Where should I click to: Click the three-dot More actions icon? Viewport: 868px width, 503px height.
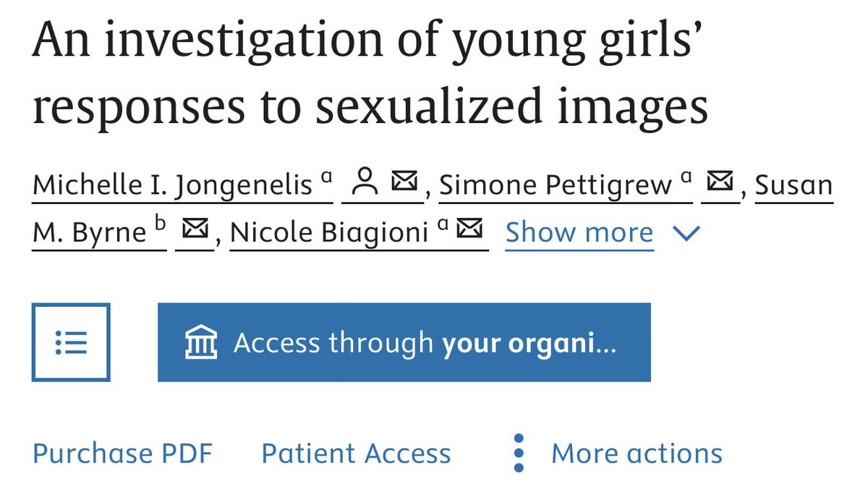click(518, 454)
